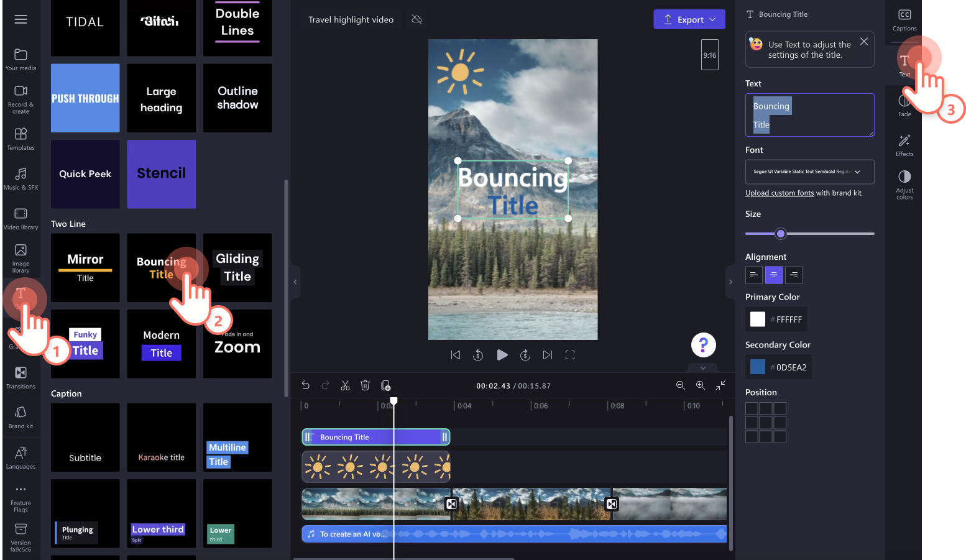Open the font selection dropdown
This screenshot has width=966, height=560.
[809, 172]
